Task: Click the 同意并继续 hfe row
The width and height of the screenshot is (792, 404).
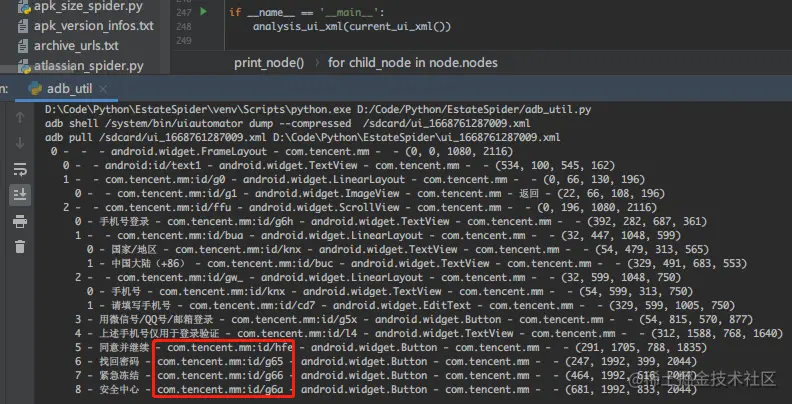Action: coord(391,347)
